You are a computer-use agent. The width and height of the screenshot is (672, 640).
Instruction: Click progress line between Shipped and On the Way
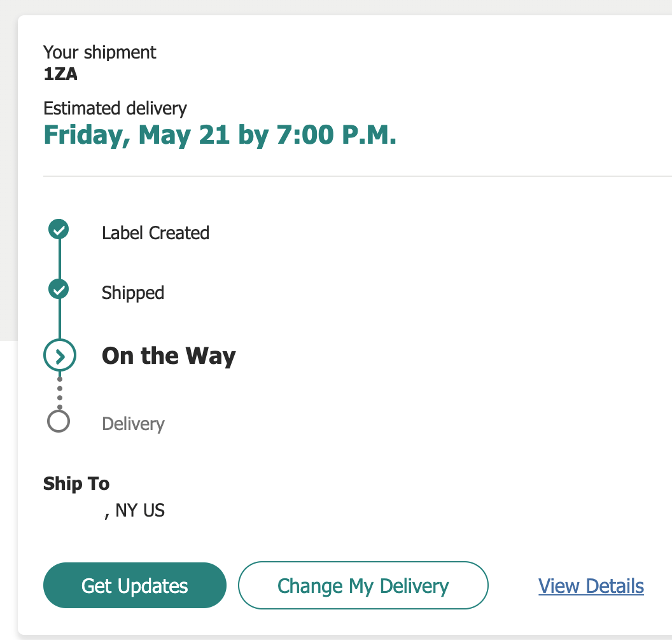(59, 320)
